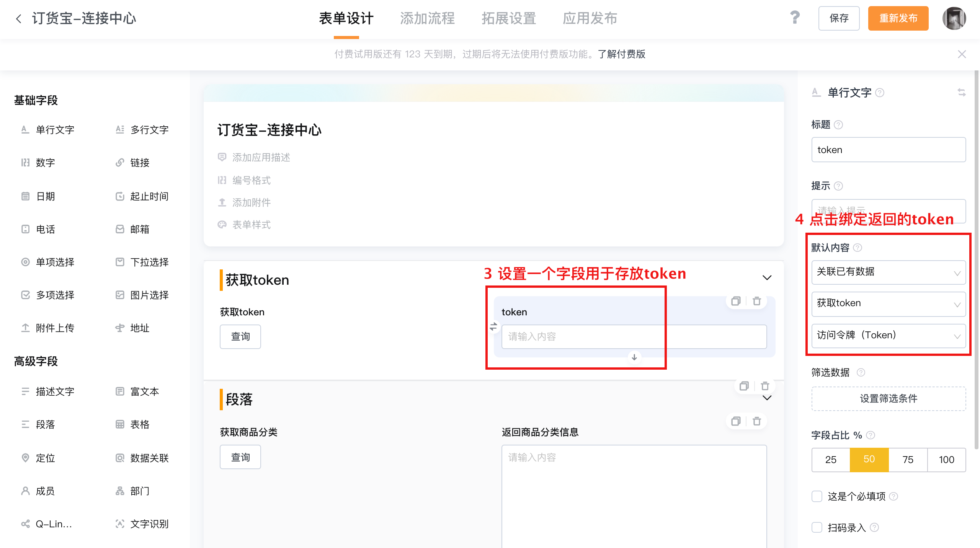Image resolution: width=980 pixels, height=548 pixels.
Task: Add a Q-Lin... advanced field
Action: click(x=47, y=524)
